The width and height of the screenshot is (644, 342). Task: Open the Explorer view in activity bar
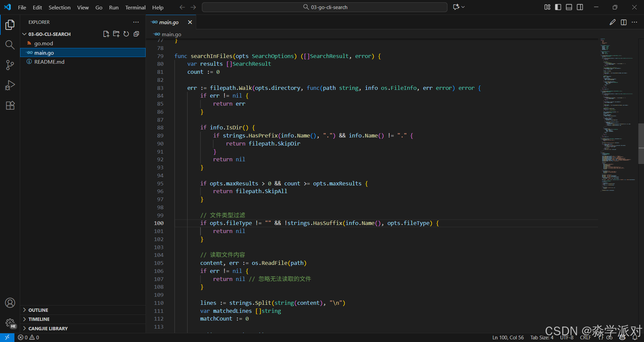point(10,24)
